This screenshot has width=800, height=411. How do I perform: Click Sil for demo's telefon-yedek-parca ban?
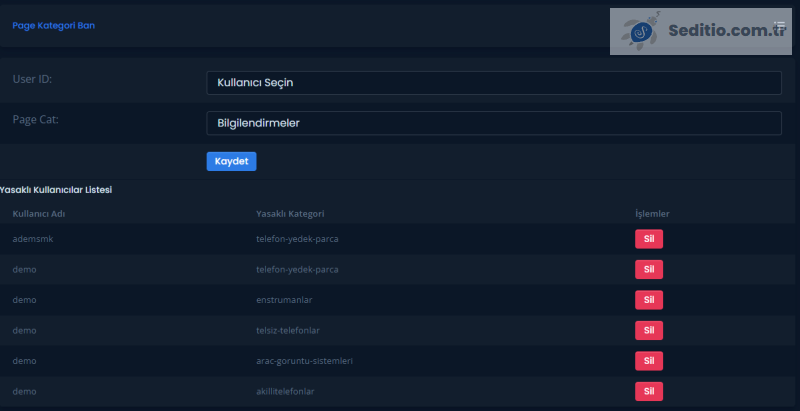click(x=648, y=269)
